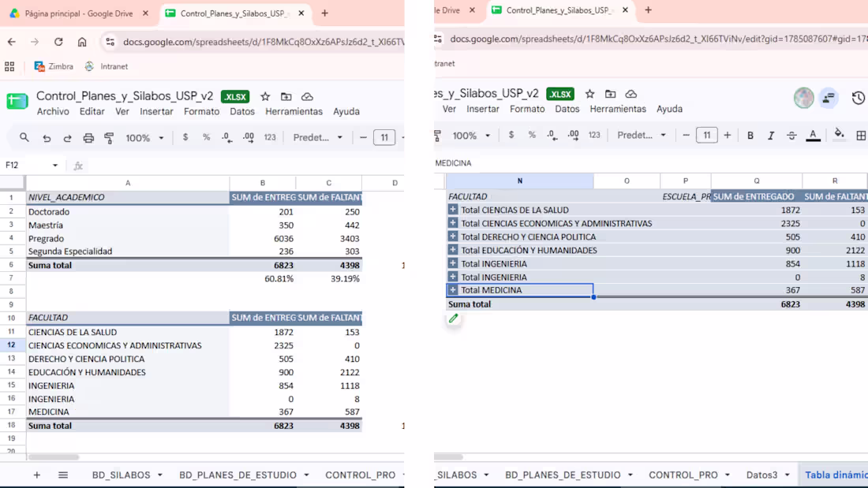Open Herramientas menu in left window
The width and height of the screenshot is (868, 488).
pos(294,111)
